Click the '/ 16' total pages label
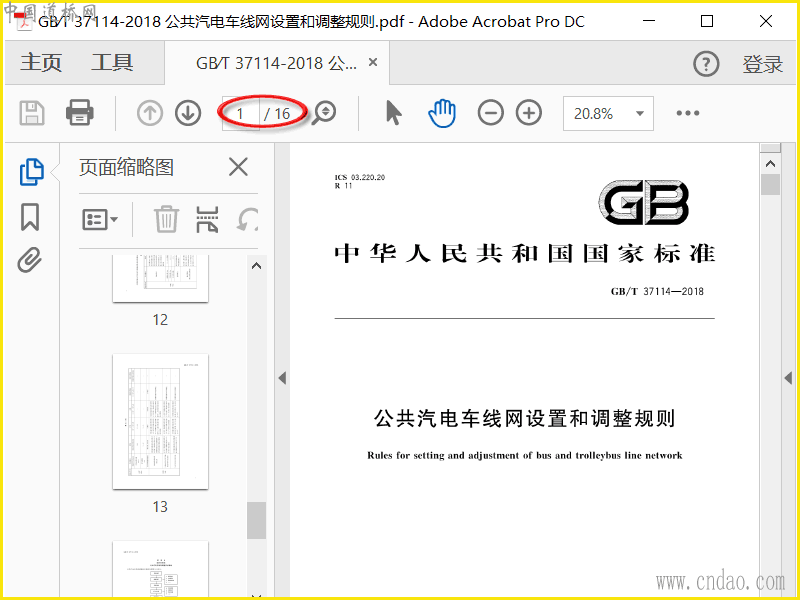Image resolution: width=800 pixels, height=600 pixels. pos(277,113)
